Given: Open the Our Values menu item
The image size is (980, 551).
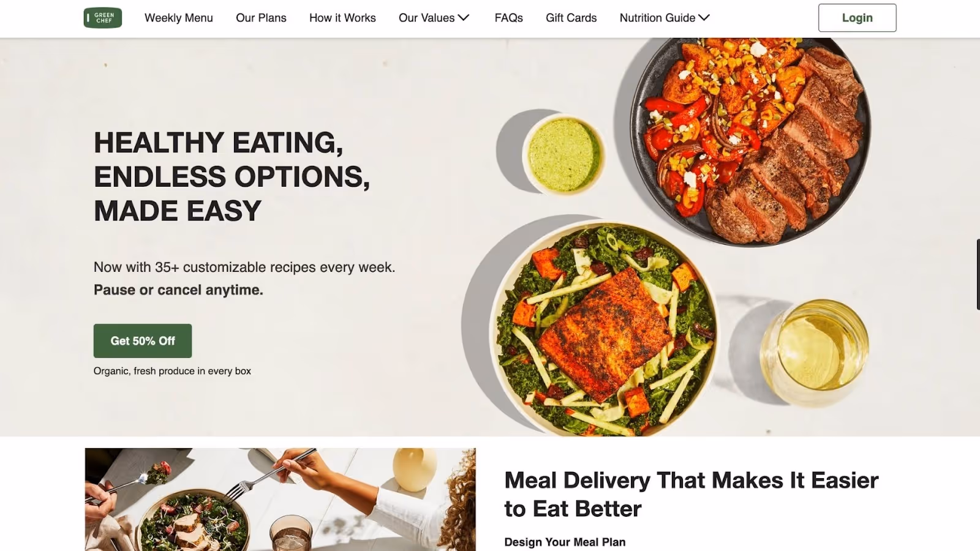Looking at the screenshot, I should point(426,18).
